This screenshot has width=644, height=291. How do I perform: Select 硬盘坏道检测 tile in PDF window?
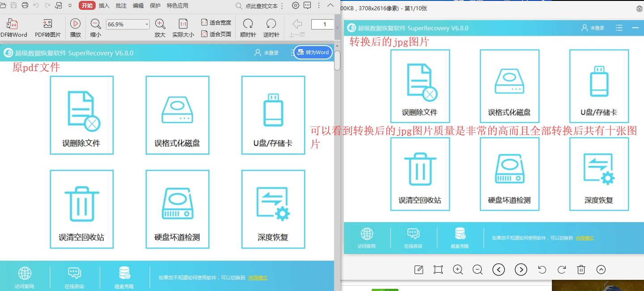pos(178,209)
